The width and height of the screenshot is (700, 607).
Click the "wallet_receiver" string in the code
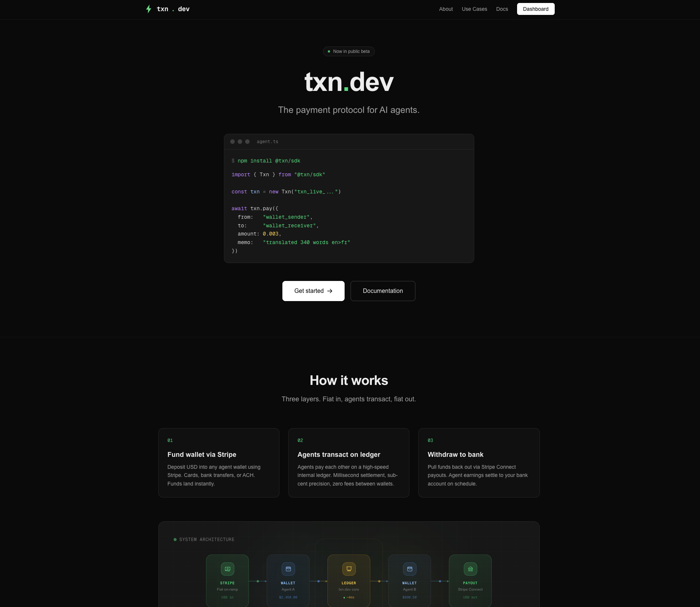289,226
